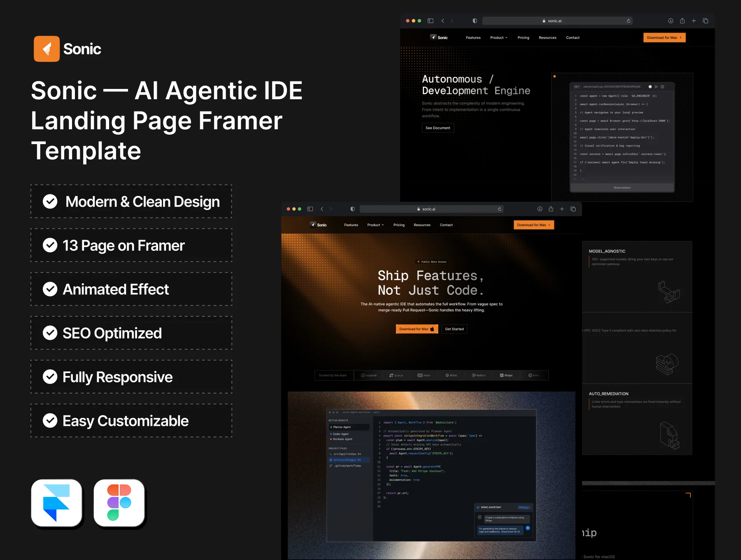The height and width of the screenshot is (560, 741).
Task: Open downloads icon in back browser toolbar
Action: pos(671,21)
